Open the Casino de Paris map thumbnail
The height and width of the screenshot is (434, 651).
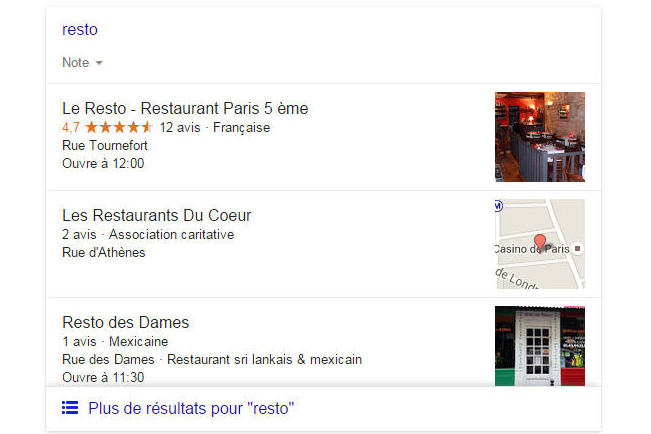pyautogui.click(x=540, y=244)
